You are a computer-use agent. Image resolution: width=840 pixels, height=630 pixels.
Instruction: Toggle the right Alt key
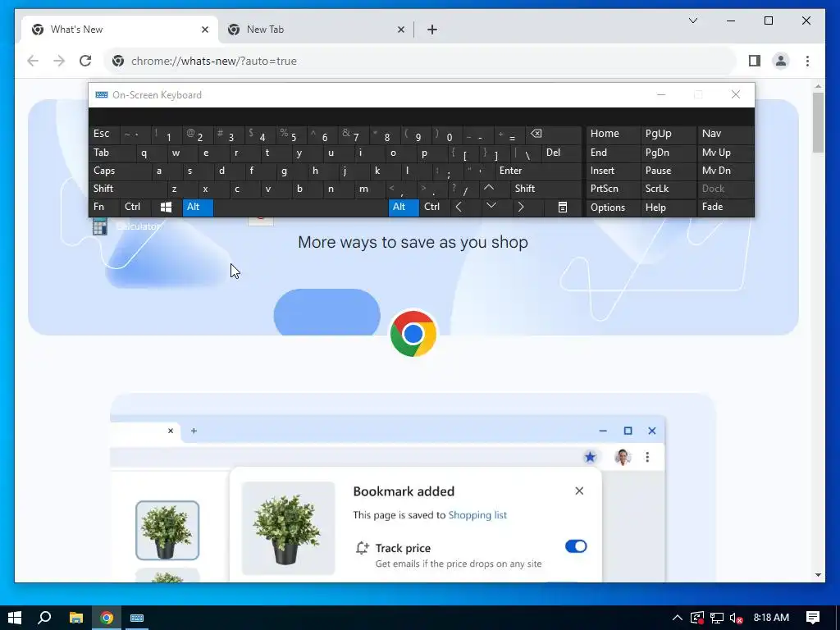(404, 208)
